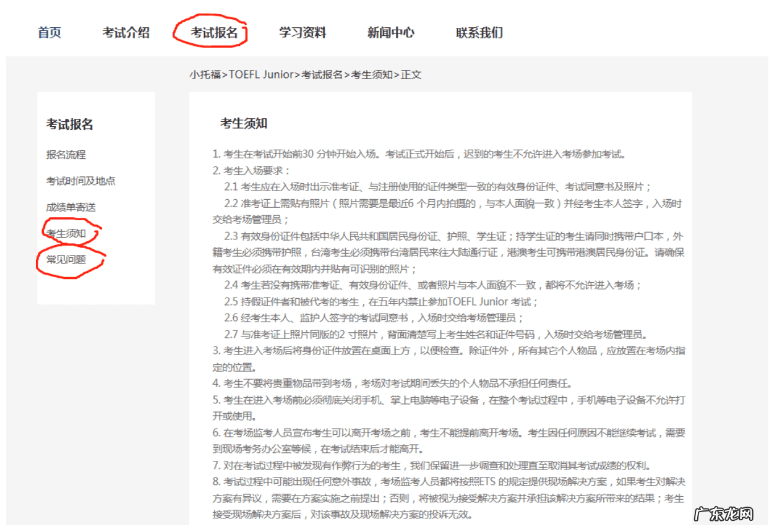Viewport: 777px width, 532px height.
Task: Open the 首页 homepage link
Action: point(49,33)
